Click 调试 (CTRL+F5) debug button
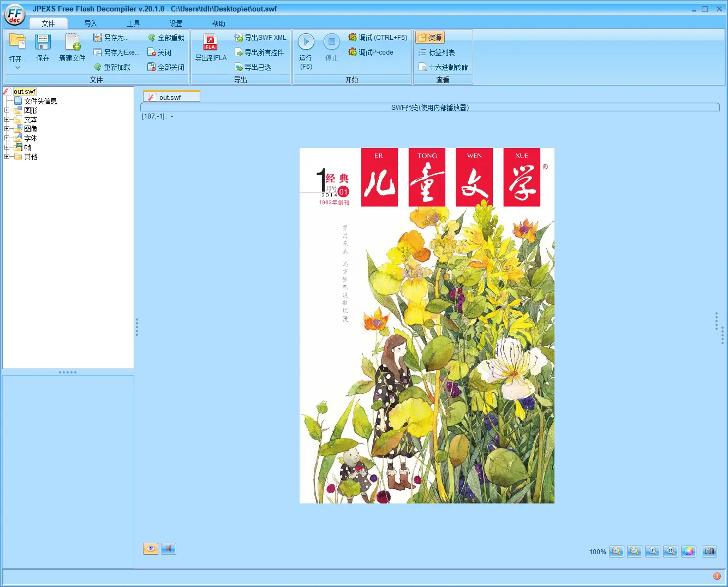The width and height of the screenshot is (728, 587). click(x=378, y=38)
